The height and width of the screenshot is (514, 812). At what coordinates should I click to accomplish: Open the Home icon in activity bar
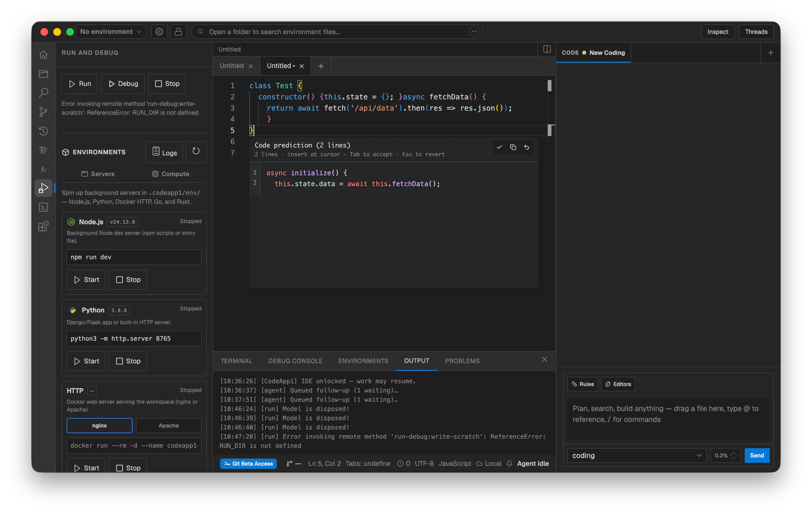pyautogui.click(x=43, y=54)
